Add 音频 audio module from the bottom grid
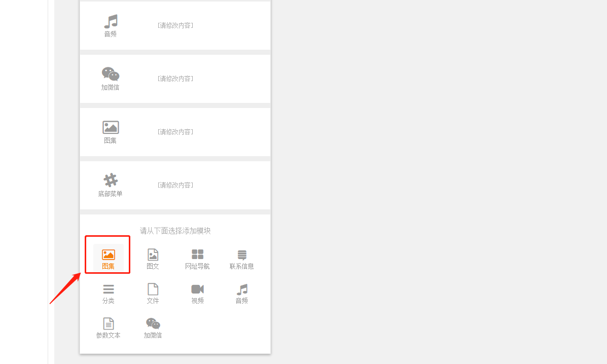This screenshot has height=364, width=607. [x=242, y=293]
